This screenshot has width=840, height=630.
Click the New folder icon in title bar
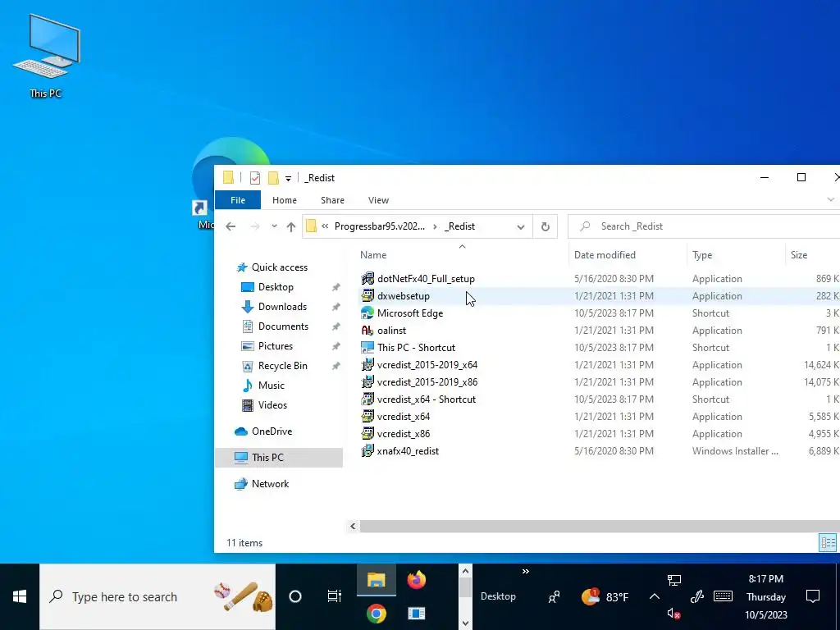click(273, 178)
